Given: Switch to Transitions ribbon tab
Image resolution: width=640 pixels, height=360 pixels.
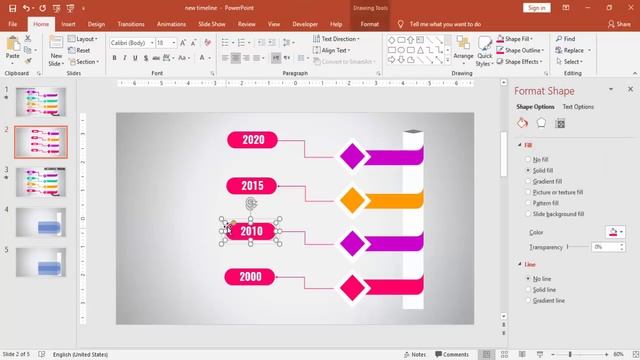Looking at the screenshot, I should pos(131,24).
